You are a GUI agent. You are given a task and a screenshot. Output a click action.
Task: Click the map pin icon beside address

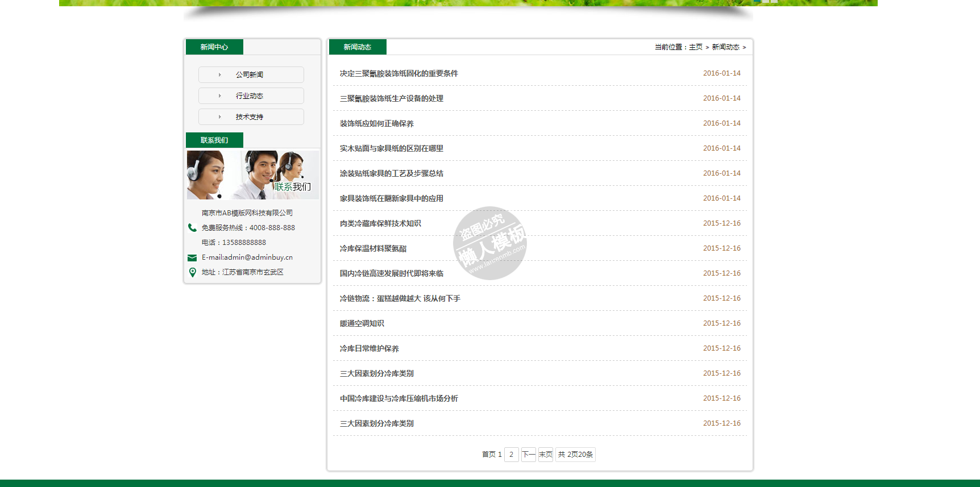[193, 272]
